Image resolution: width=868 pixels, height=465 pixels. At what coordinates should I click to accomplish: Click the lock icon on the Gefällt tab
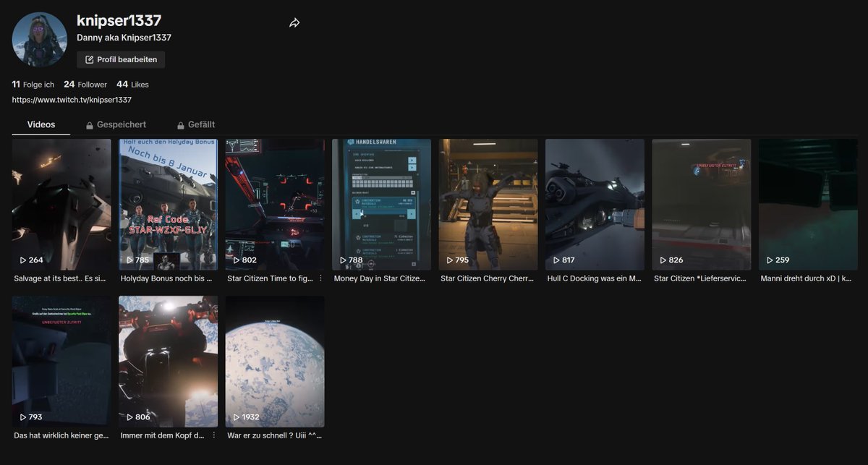pyautogui.click(x=181, y=125)
